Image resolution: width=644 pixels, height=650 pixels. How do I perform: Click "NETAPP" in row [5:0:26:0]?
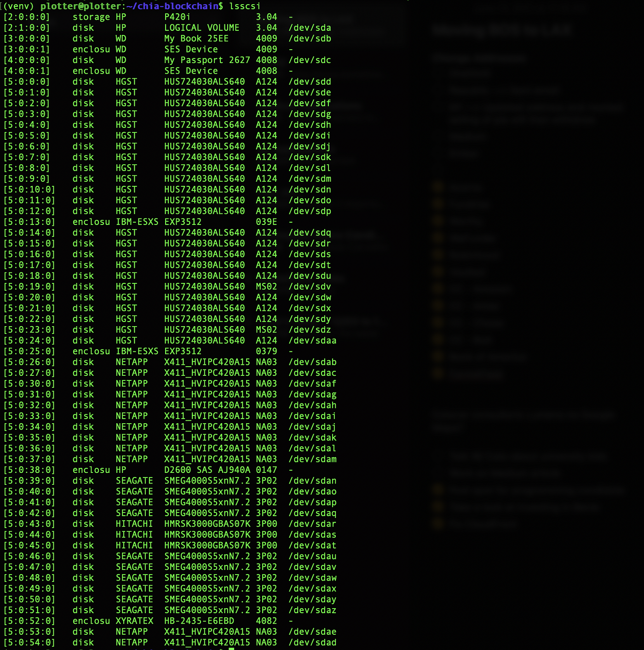[x=132, y=362]
